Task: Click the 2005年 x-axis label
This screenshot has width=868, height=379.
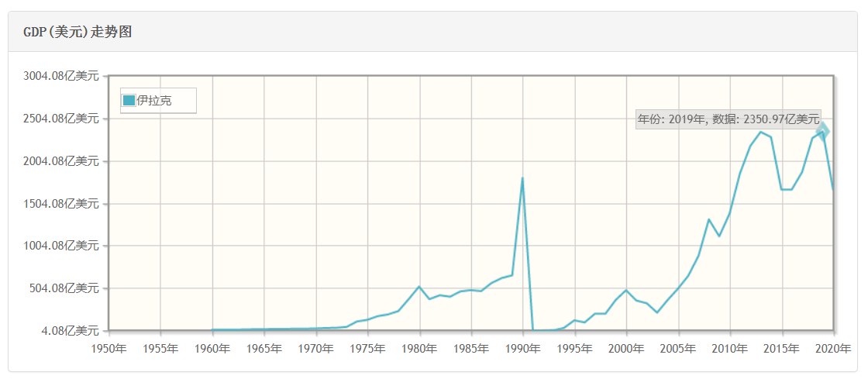Action: (x=679, y=349)
